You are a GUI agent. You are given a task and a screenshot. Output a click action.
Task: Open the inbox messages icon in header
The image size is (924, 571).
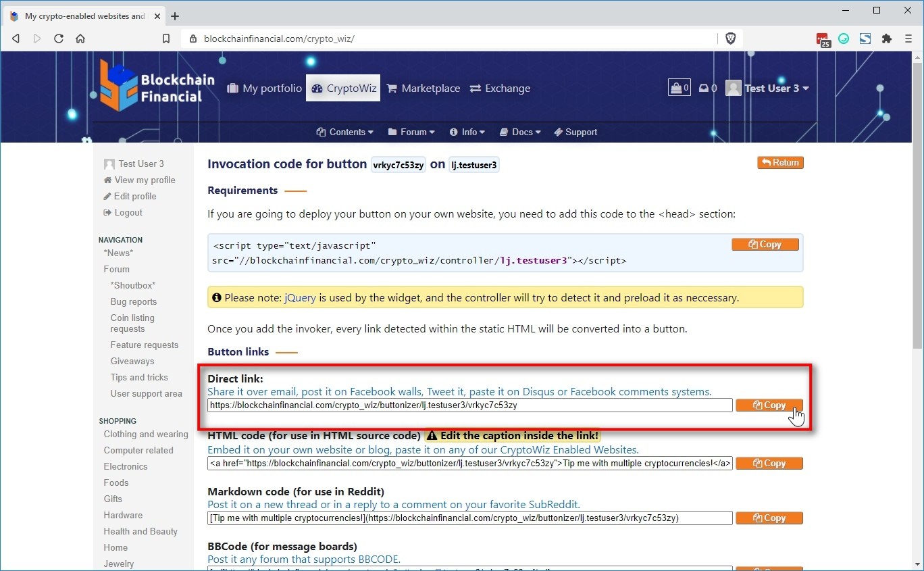[707, 88]
